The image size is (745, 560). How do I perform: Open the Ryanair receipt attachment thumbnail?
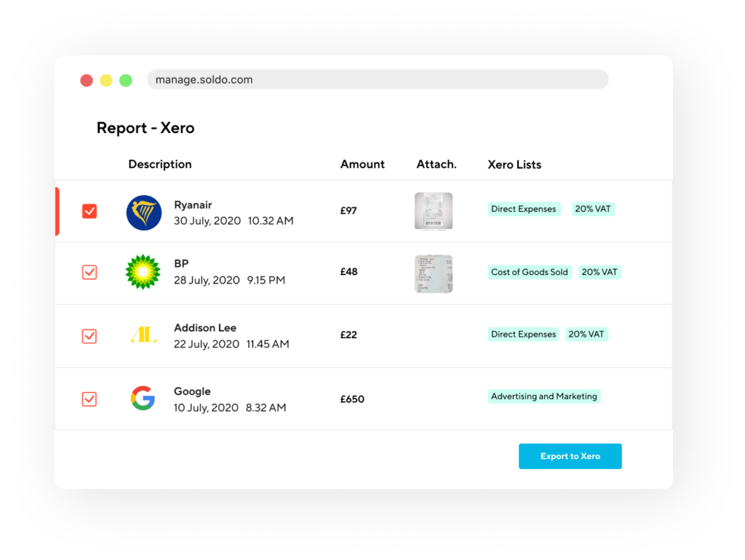tap(434, 211)
